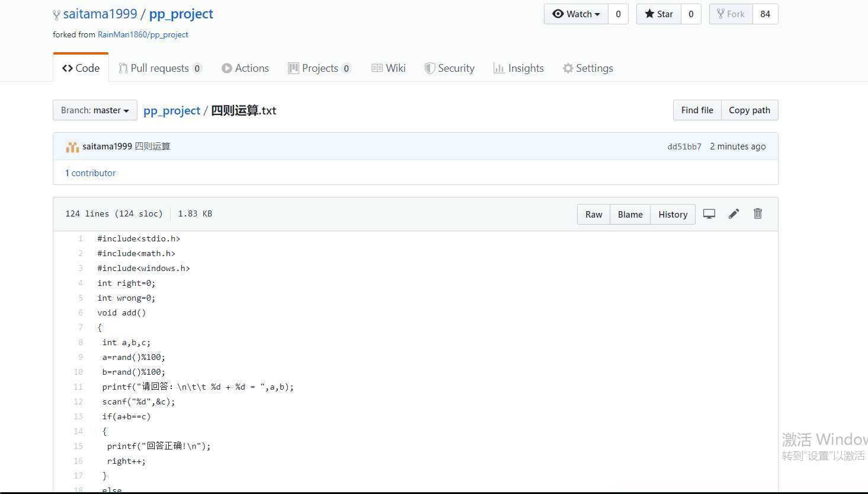The height and width of the screenshot is (494, 868).
Task: View forks count 84
Action: tap(765, 14)
